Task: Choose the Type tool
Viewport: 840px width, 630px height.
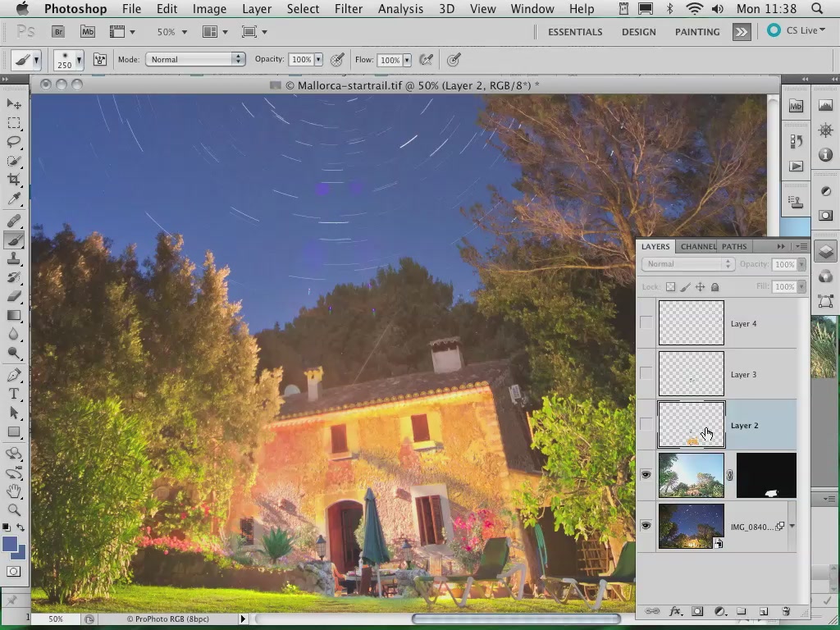Action: tap(13, 394)
